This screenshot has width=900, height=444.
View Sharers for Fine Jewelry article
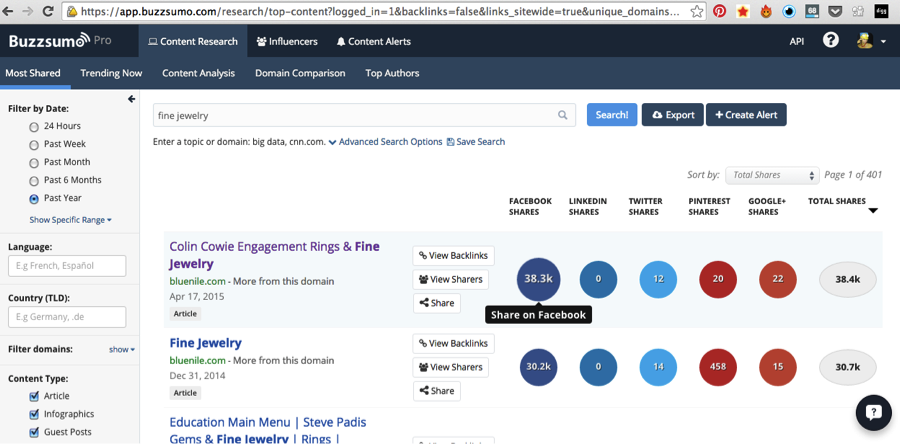pyautogui.click(x=451, y=367)
